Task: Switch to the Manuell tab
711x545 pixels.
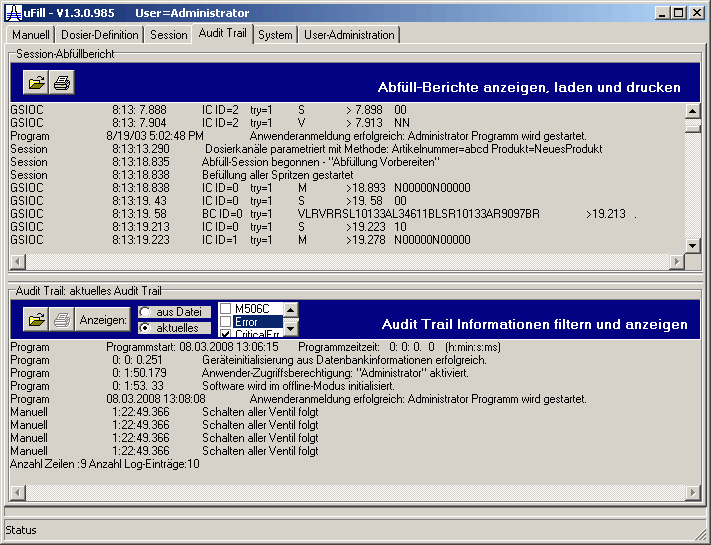Action: point(31,35)
